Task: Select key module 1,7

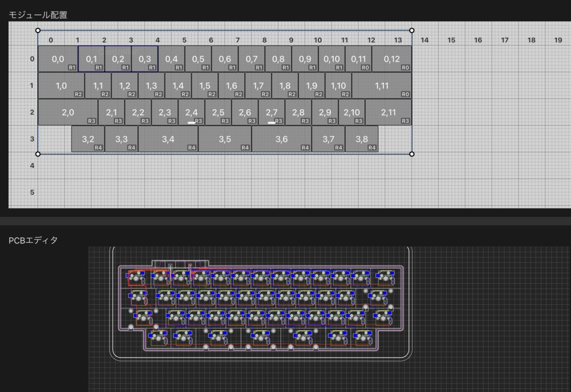Action: 258,86
